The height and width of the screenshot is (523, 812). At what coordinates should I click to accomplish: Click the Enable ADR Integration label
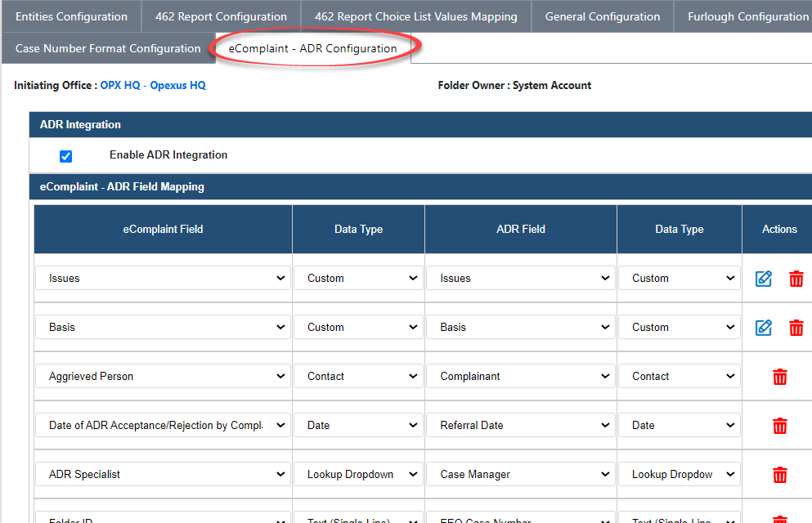[x=168, y=154]
